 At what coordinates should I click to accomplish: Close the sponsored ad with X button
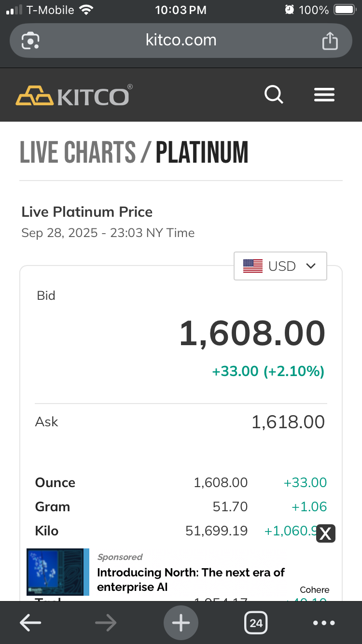[x=326, y=533]
